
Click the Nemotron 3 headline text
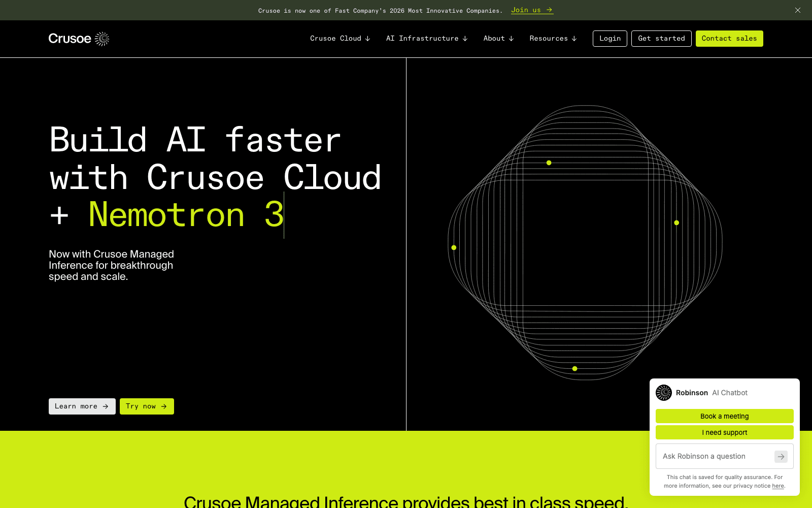[x=186, y=214]
